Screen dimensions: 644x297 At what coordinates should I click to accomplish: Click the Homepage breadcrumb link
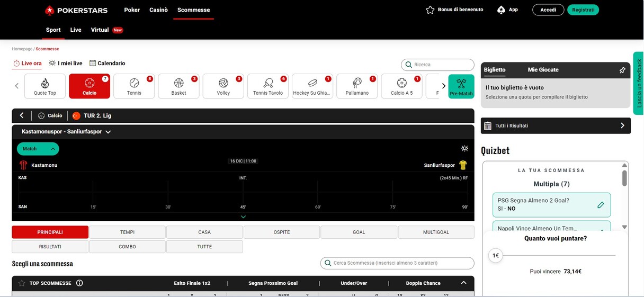[22, 49]
